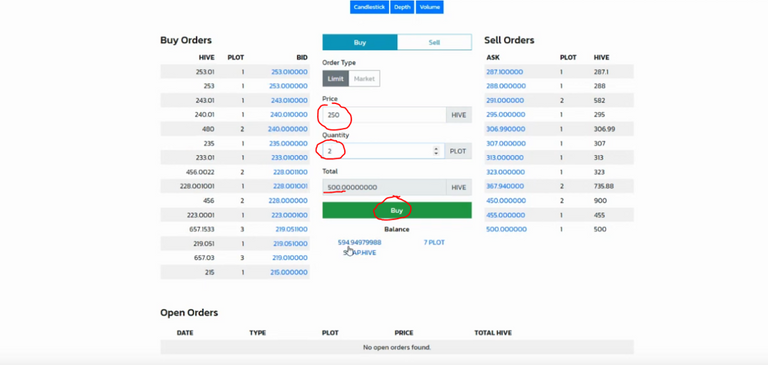The width and height of the screenshot is (768, 365).
Task: Select ask price 287.100000
Action: pyautogui.click(x=504, y=72)
